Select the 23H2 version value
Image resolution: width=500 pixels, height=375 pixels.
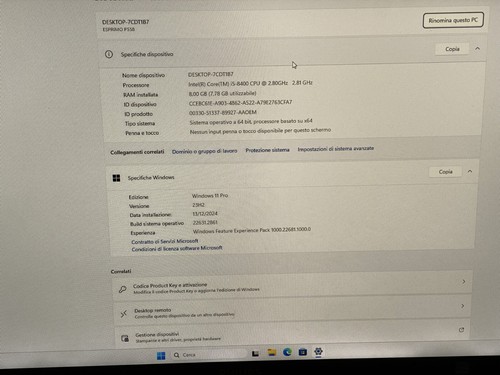tap(198, 205)
